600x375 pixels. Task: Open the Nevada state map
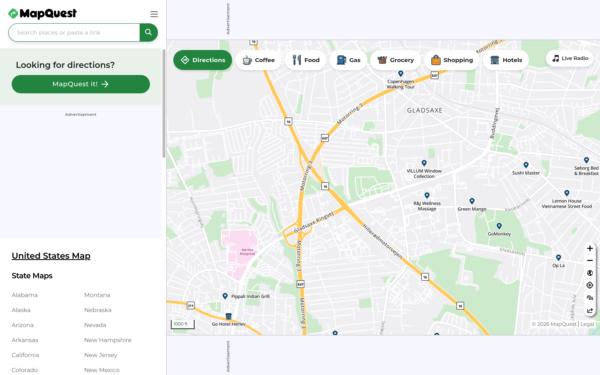(95, 325)
